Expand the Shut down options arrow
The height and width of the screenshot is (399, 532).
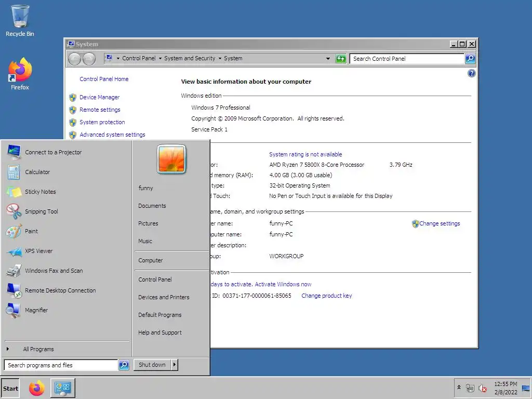175,365
